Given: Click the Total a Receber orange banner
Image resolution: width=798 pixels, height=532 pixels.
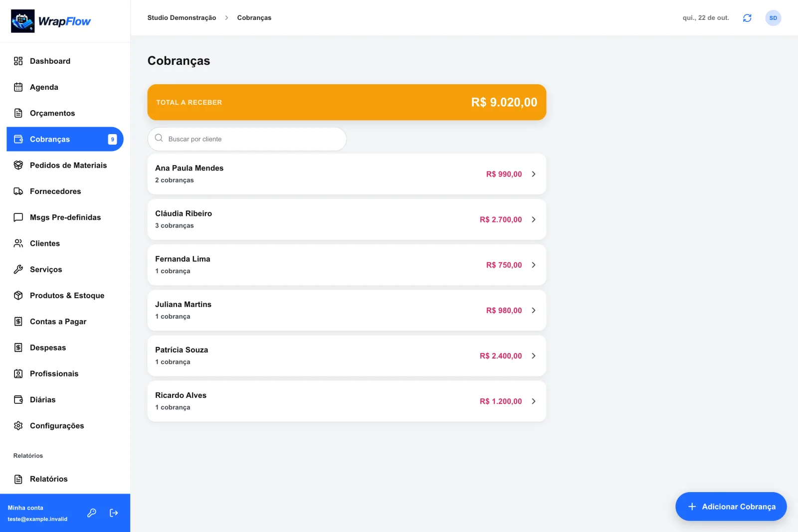Looking at the screenshot, I should pyautogui.click(x=347, y=102).
